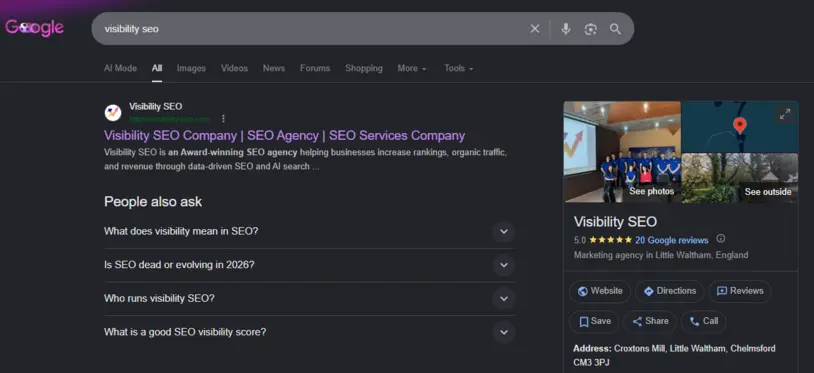
Task: Open three-dot menu beside Visibility SEO result
Action: click(x=223, y=119)
